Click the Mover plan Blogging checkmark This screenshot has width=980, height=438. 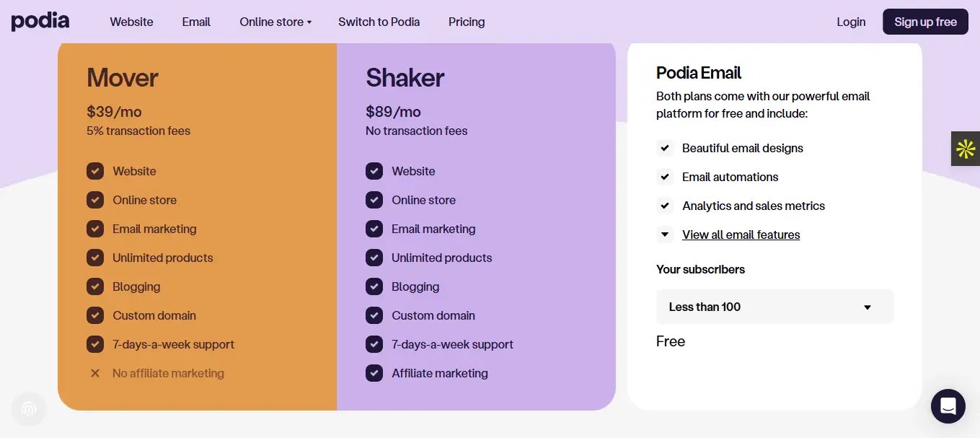pyautogui.click(x=95, y=286)
